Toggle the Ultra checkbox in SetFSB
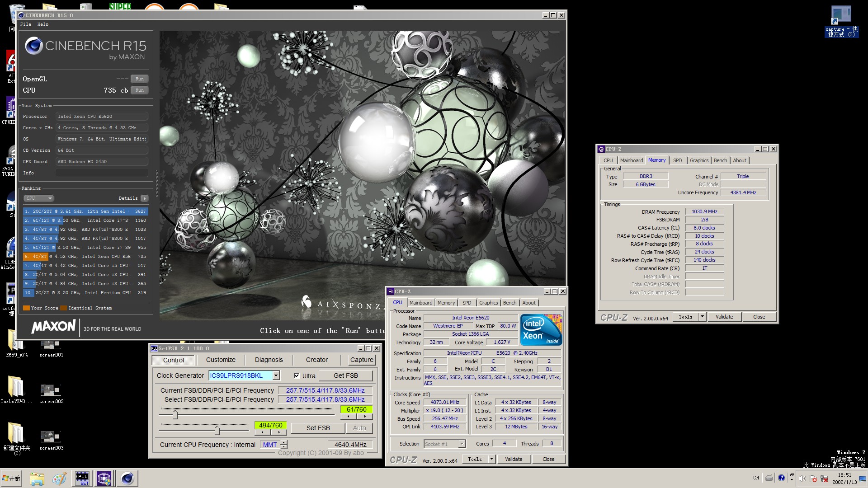The image size is (868, 488). tap(297, 375)
